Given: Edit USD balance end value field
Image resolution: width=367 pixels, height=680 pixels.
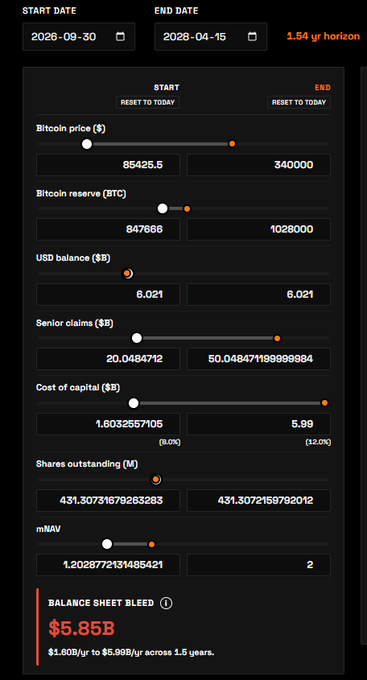Looking at the screenshot, I should (x=259, y=294).
